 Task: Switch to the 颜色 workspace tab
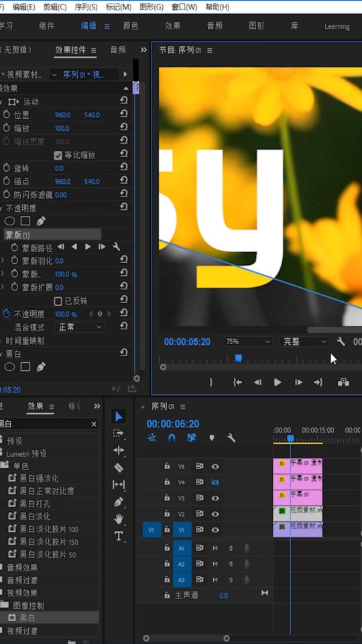131,26
